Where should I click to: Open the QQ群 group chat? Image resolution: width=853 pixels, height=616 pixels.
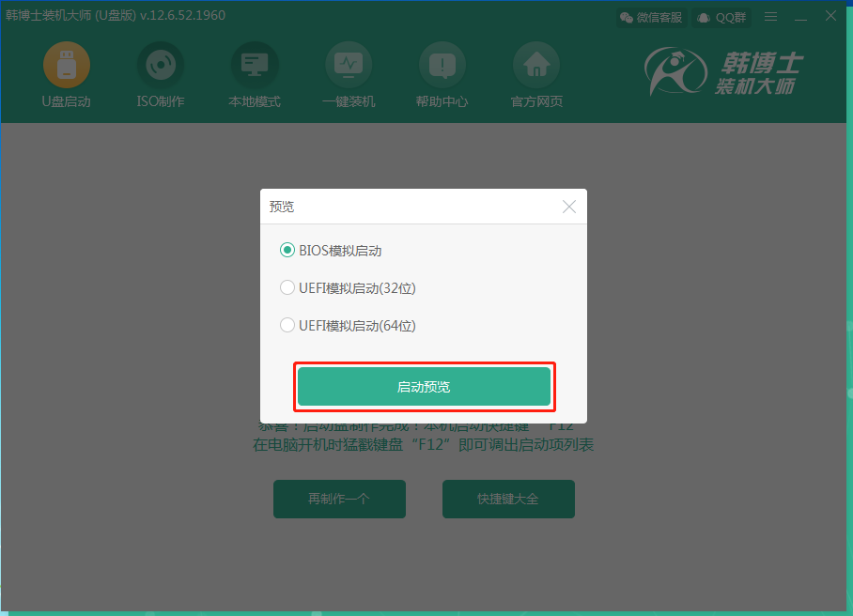click(x=721, y=16)
